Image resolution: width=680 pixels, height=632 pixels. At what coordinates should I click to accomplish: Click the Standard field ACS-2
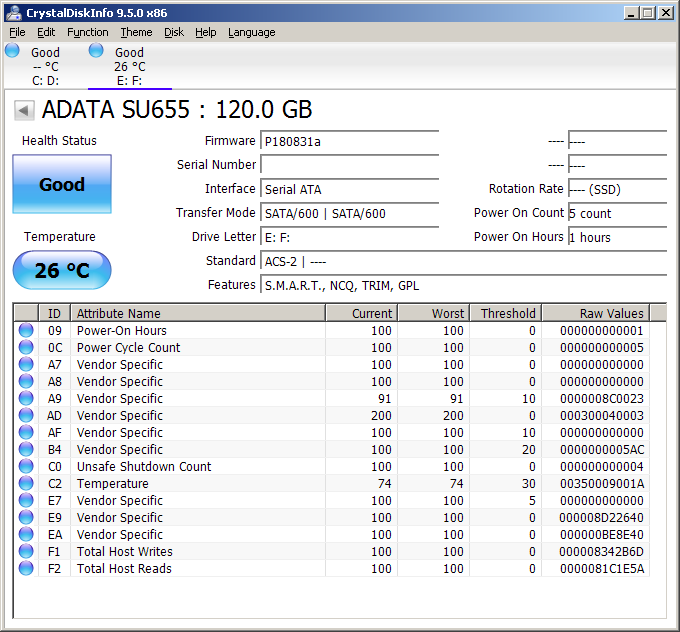click(x=463, y=261)
